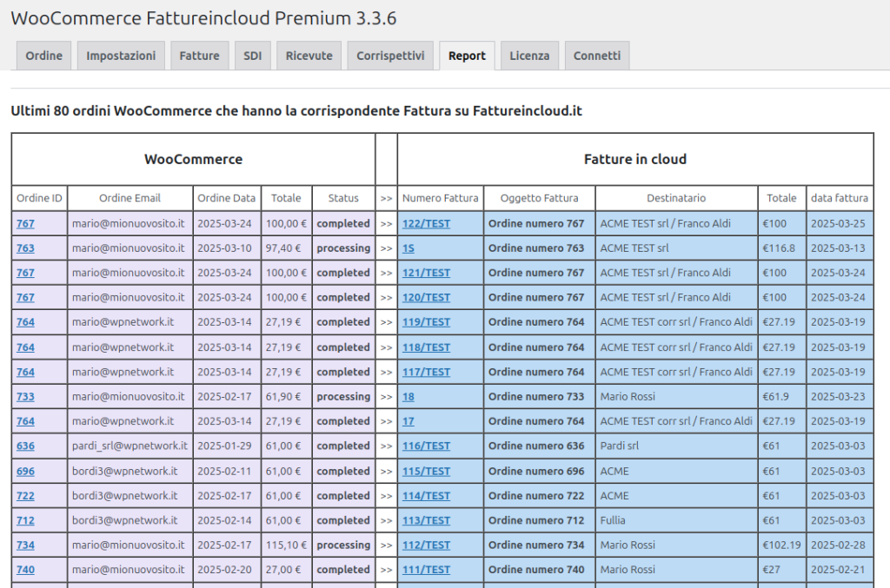This screenshot has width=890, height=588.
Task: Select the SDI tab
Action: pyautogui.click(x=253, y=56)
